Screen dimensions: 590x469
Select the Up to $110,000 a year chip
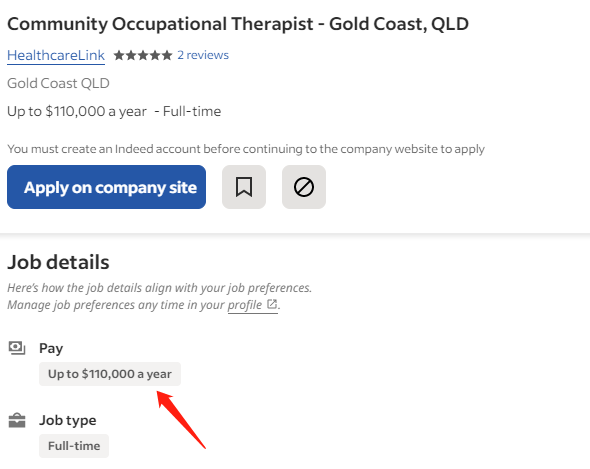[x=110, y=374]
